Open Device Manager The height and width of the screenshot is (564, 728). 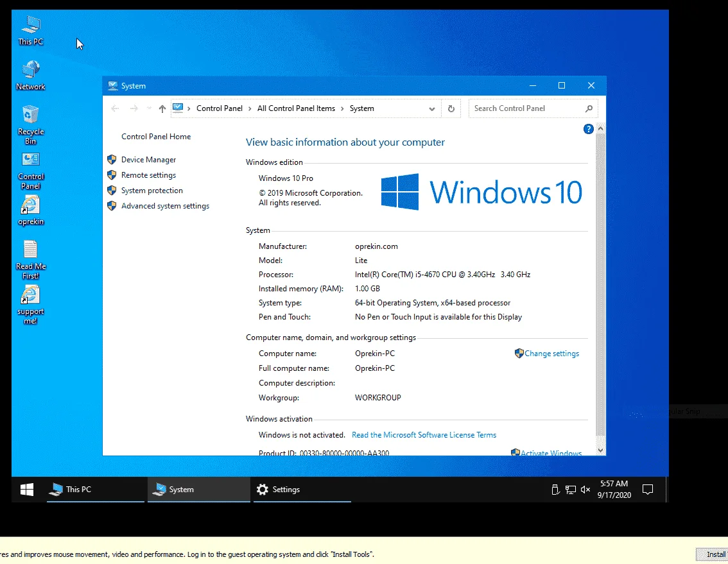[148, 160]
